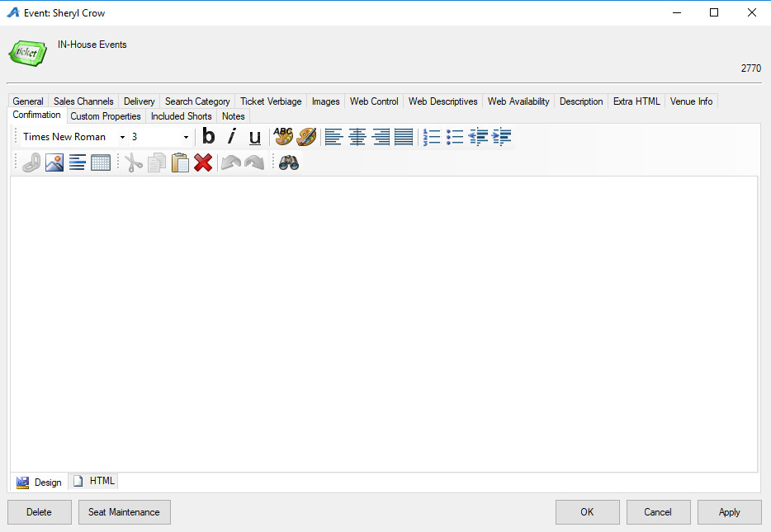Open the Extra HTML tab
The image size is (771, 532).
pyautogui.click(x=636, y=101)
